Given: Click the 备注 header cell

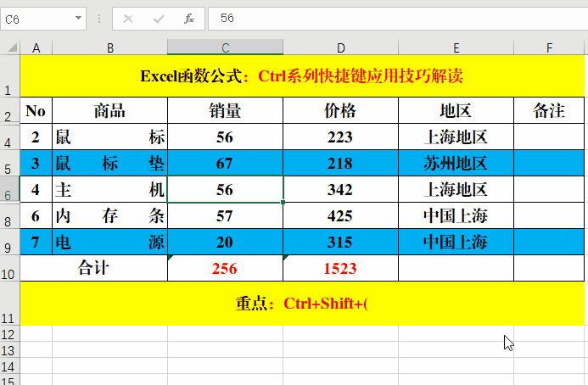Looking at the screenshot, I should 549,110.
